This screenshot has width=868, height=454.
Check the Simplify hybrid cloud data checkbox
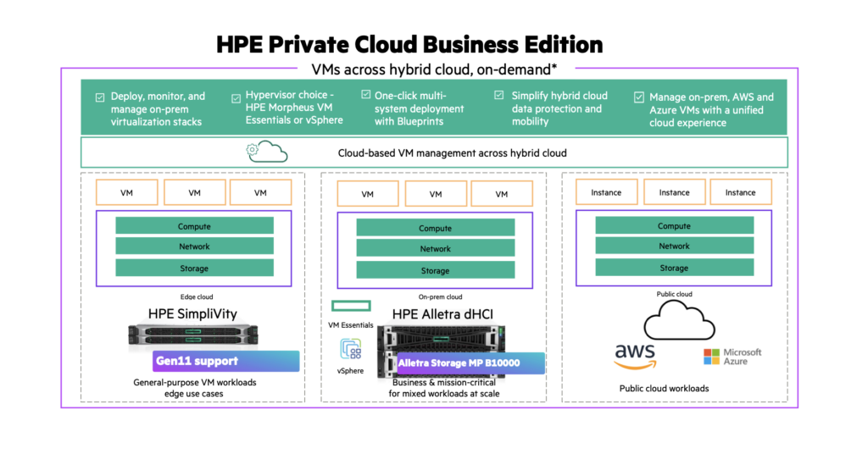[x=499, y=95]
